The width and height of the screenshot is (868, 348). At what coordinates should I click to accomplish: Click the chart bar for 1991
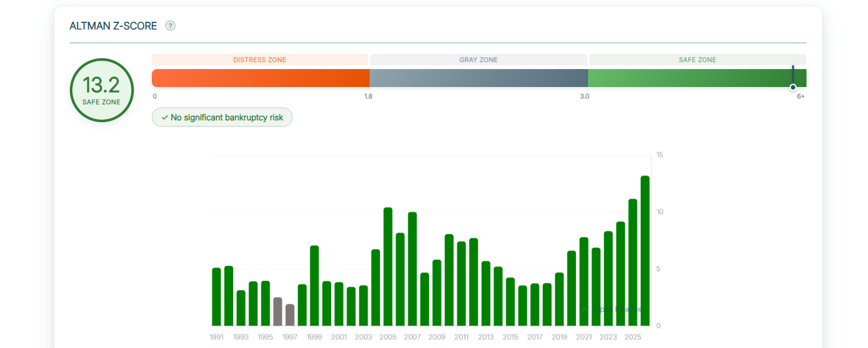217,297
